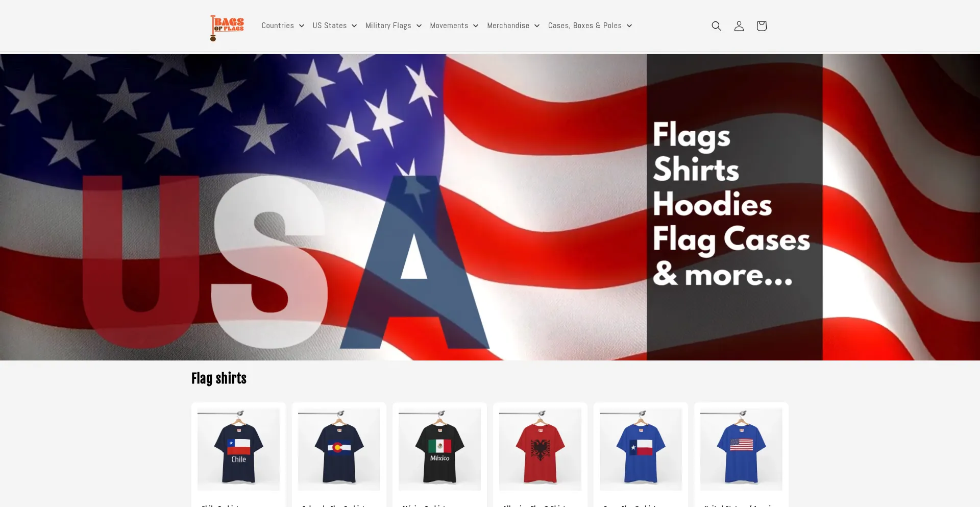Click the Flag shirts section heading
Viewport: 980px width, 507px height.
coord(219,378)
